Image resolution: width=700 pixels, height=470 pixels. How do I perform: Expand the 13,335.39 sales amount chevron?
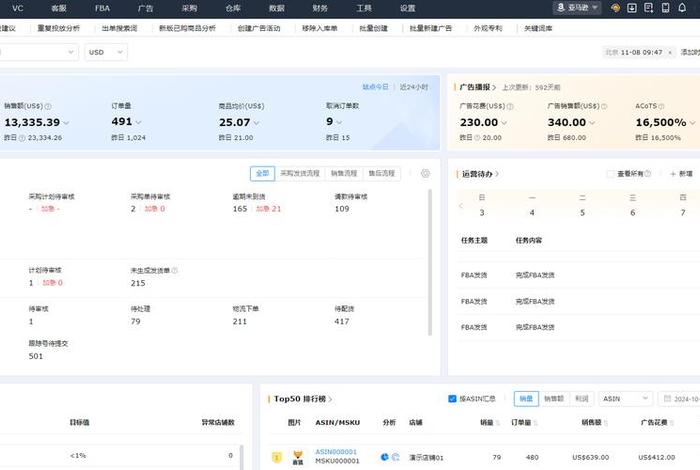(66, 123)
